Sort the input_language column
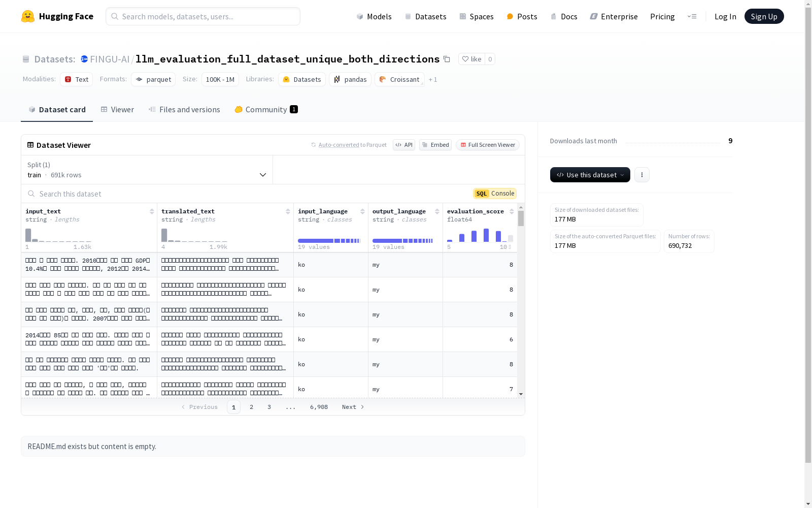This screenshot has height=508, width=812. pos(362,211)
